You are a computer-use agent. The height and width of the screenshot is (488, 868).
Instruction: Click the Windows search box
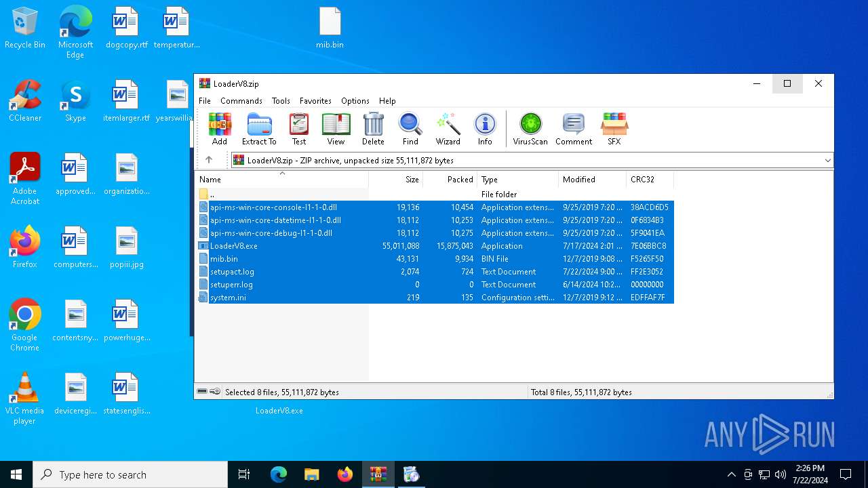tap(130, 474)
